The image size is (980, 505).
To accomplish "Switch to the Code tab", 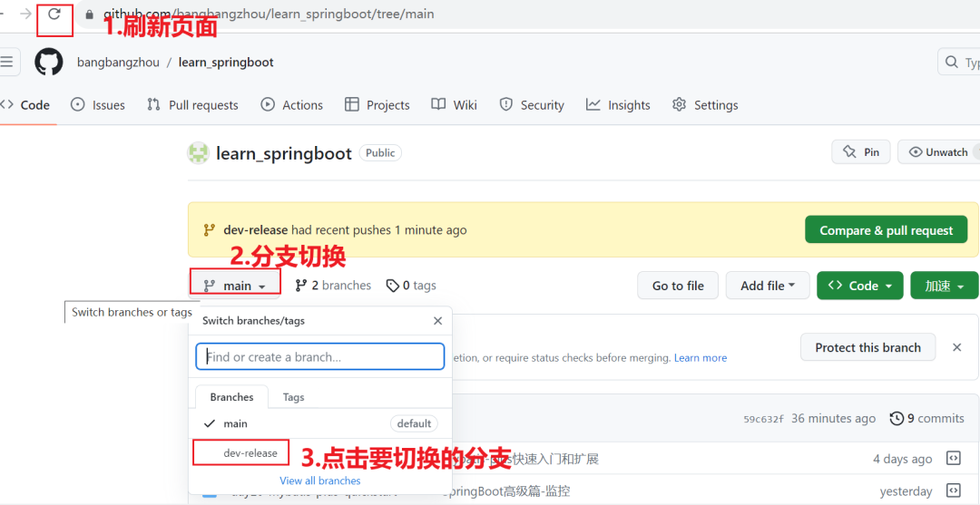I will (25, 105).
